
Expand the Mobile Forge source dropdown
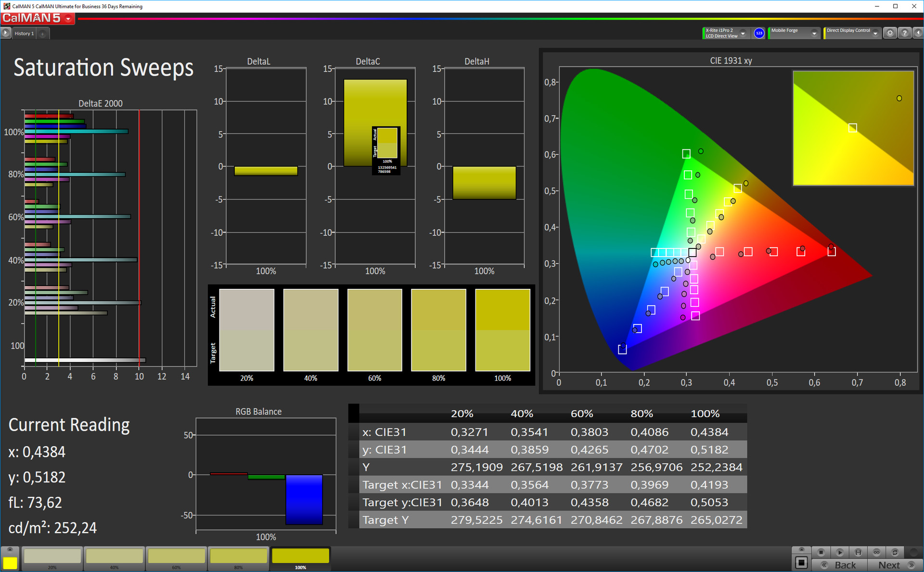coord(814,33)
